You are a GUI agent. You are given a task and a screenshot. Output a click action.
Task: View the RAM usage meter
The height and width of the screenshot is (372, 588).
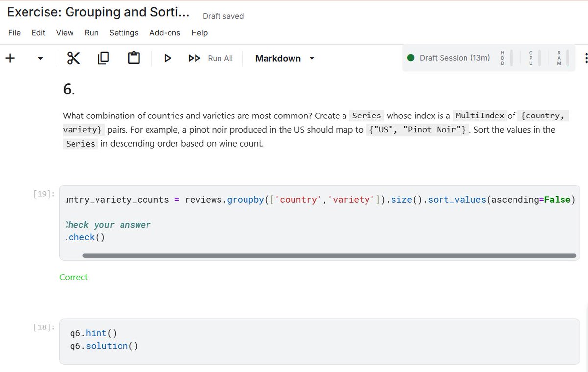pos(563,58)
